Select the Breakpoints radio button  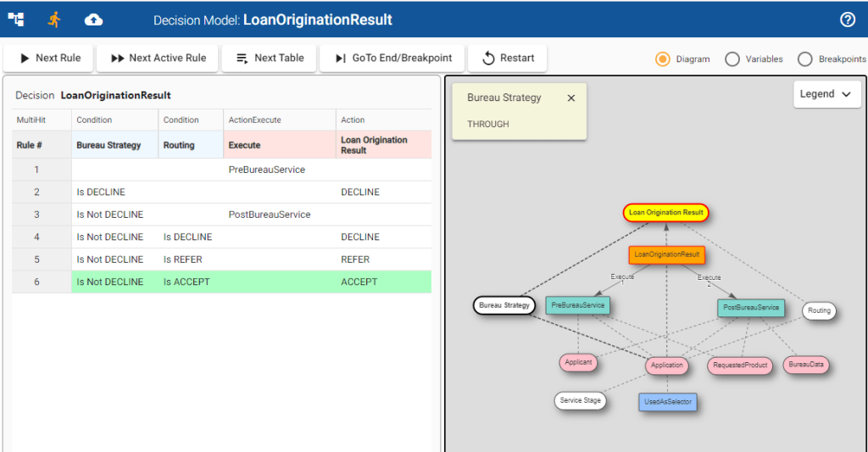(x=804, y=59)
